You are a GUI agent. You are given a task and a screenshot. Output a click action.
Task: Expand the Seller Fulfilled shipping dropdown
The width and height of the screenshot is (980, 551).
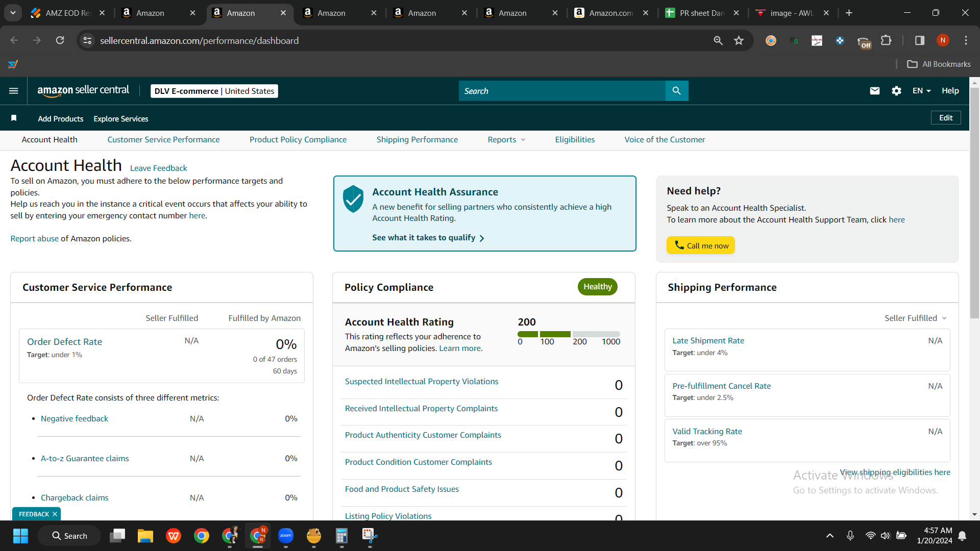(916, 318)
